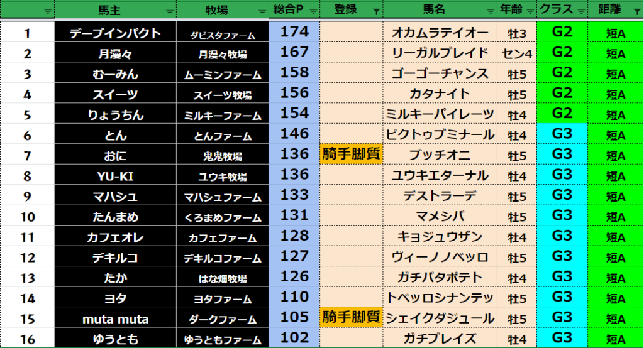Select the 総合P cell showing 174
This screenshot has width=644, height=348.
coord(294,33)
